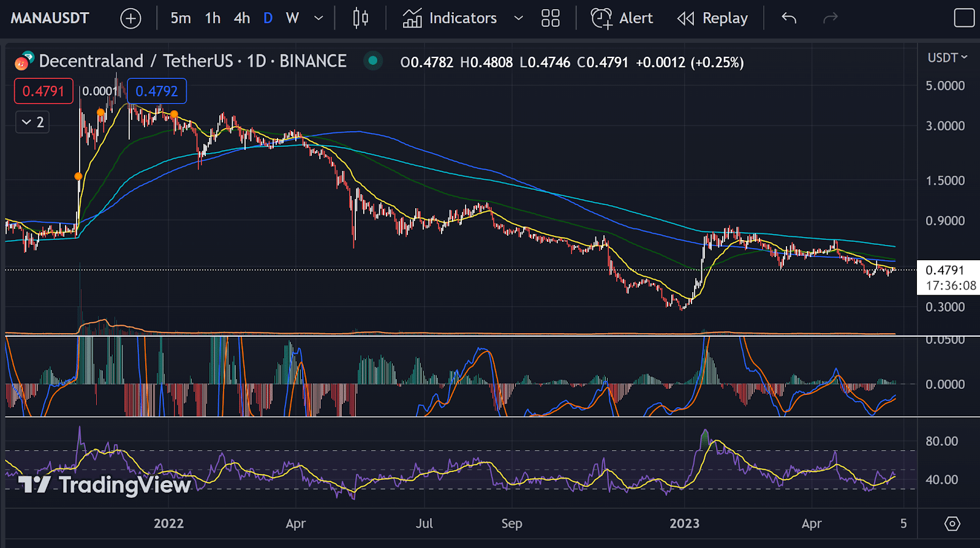The width and height of the screenshot is (980, 548).
Task: Open chart settings gear icon at bottom right
Action: 952,524
